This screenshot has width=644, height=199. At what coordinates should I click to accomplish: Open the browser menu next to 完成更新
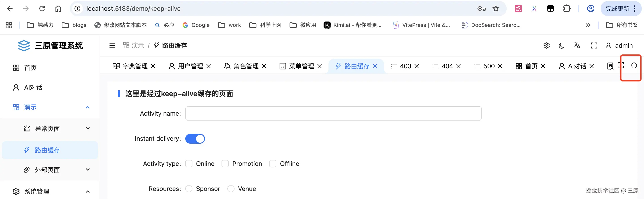tap(635, 9)
